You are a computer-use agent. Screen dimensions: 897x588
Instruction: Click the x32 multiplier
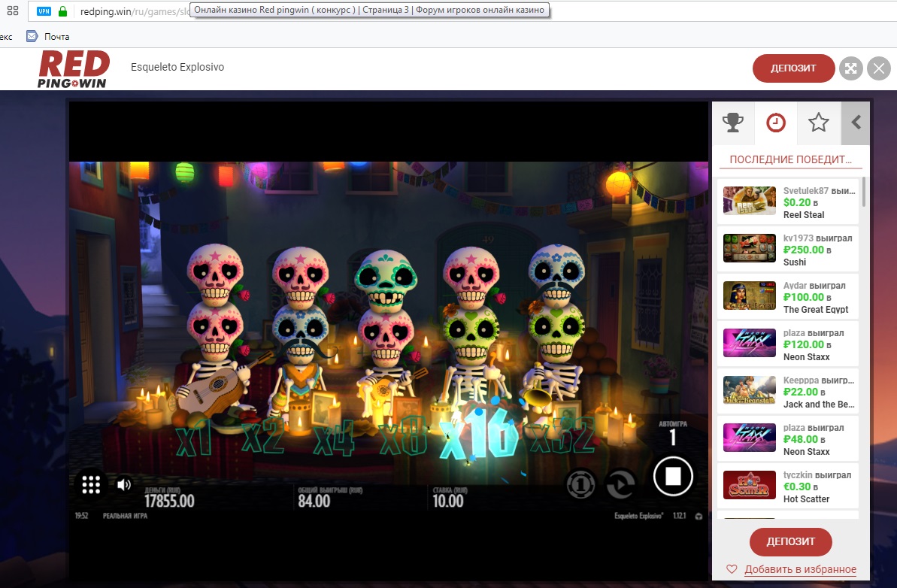563,436
